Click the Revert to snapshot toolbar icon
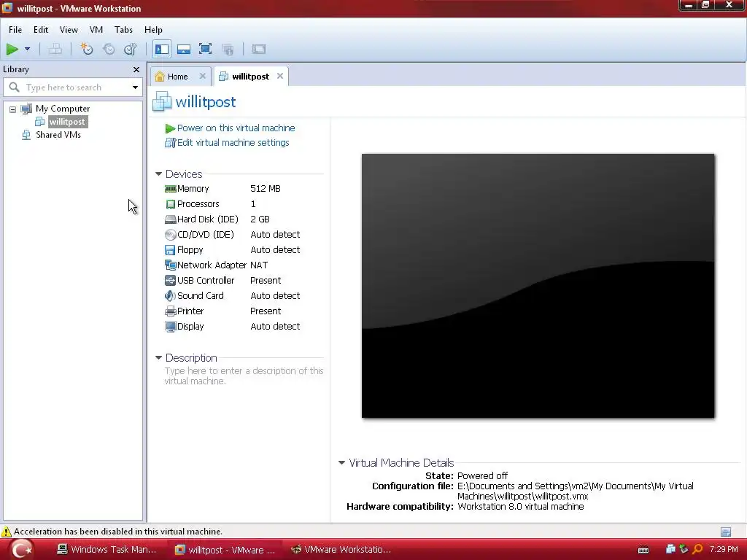This screenshot has width=747, height=560. [109, 49]
